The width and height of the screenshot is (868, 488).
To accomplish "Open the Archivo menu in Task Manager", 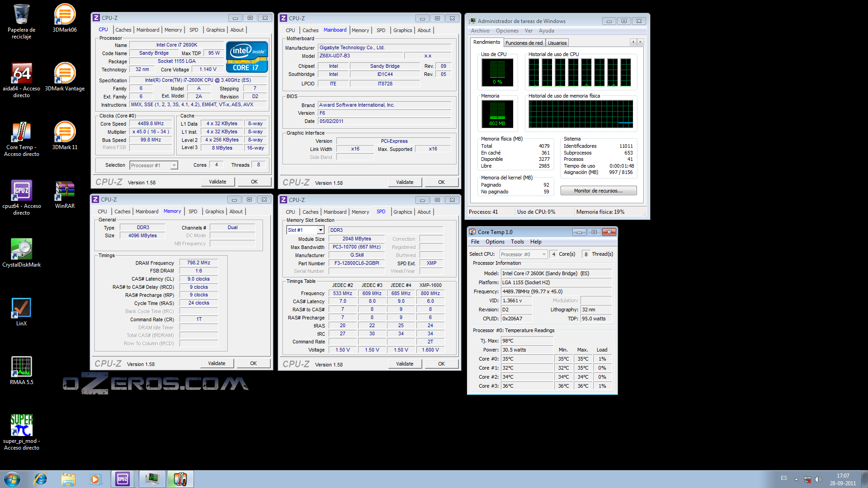I will tap(480, 31).
